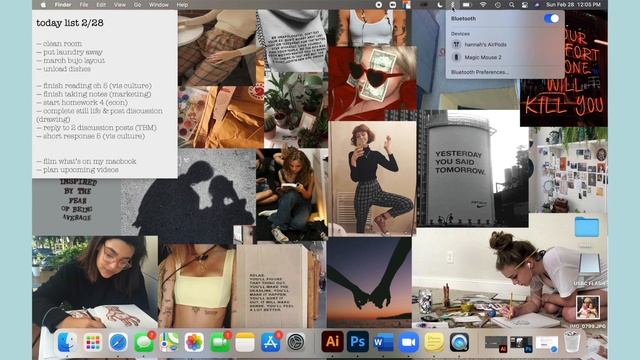Click 'march bujo layout' list item

click(x=71, y=60)
